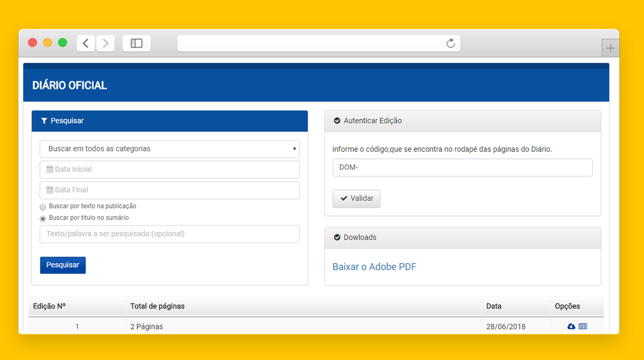Image resolution: width=644 pixels, height=360 pixels.
Task: Go forward with the browser forward arrow
Action: click(x=106, y=43)
